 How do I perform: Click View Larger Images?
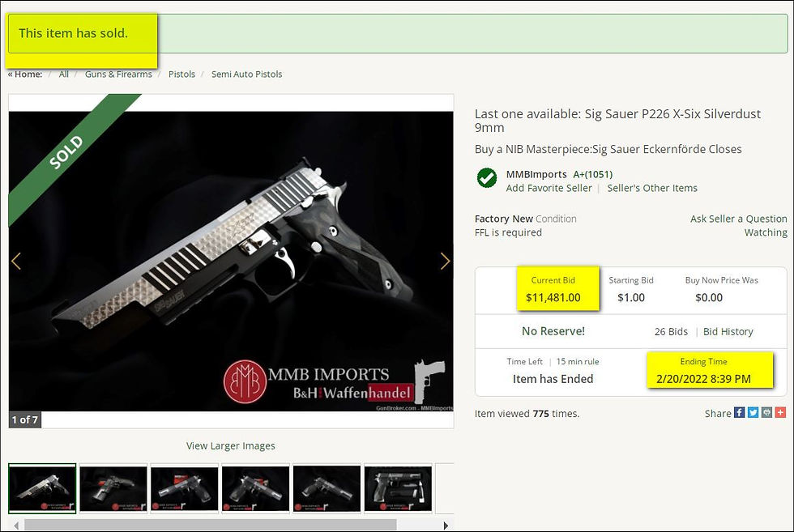coord(230,446)
